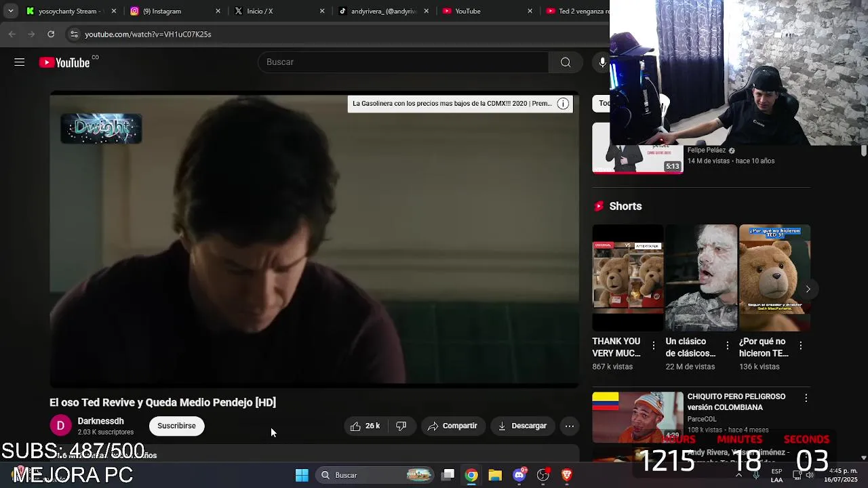Open Brave browser from the taskbar
This screenshot has width=868, height=488.
(567, 475)
